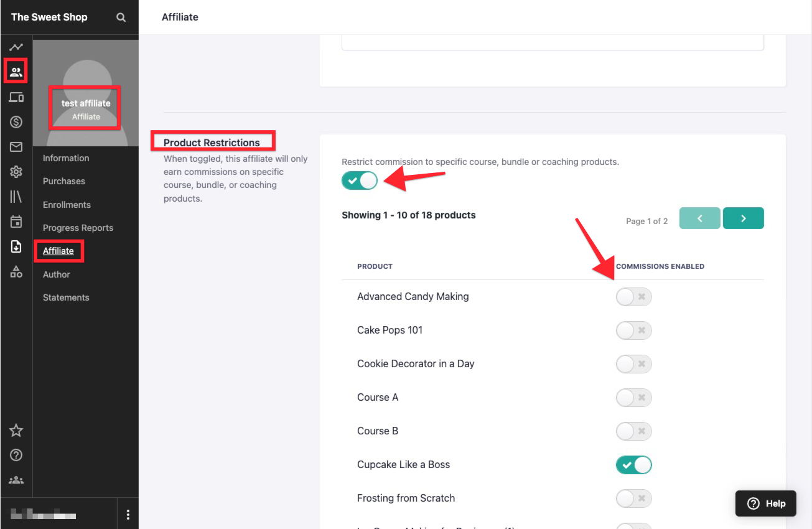Click the Help button
Screen dimensions: 812x529
766,503
